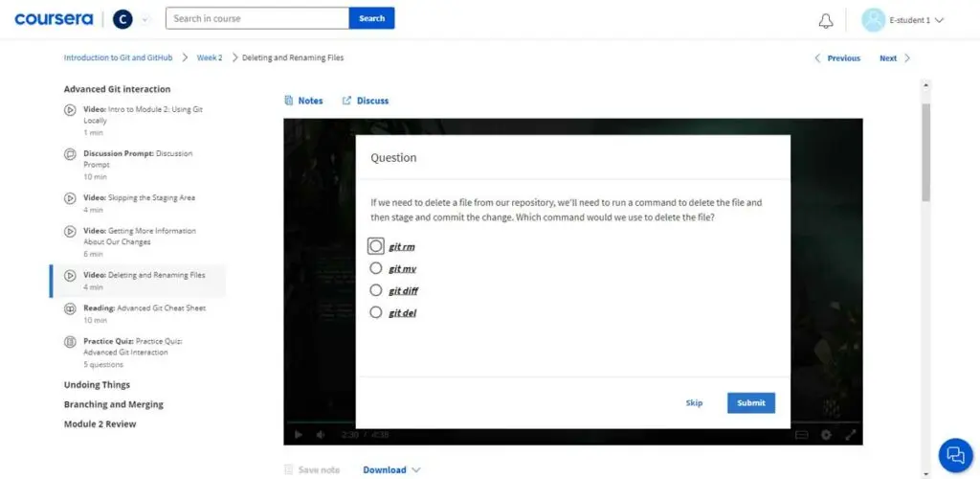The width and height of the screenshot is (980, 479).
Task: Click the right chevron beside Next
Action: [907, 58]
